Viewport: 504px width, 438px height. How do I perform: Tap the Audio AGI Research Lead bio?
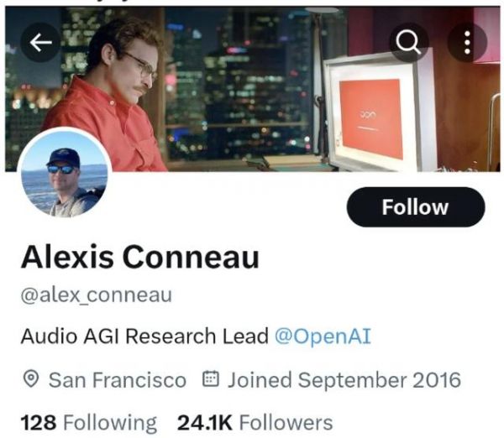[x=144, y=336]
